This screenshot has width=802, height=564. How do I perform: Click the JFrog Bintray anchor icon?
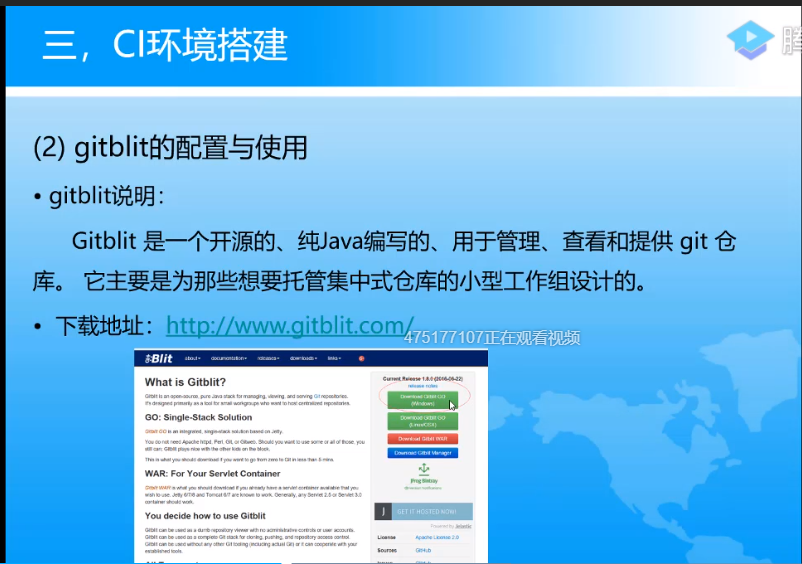tap(424, 468)
